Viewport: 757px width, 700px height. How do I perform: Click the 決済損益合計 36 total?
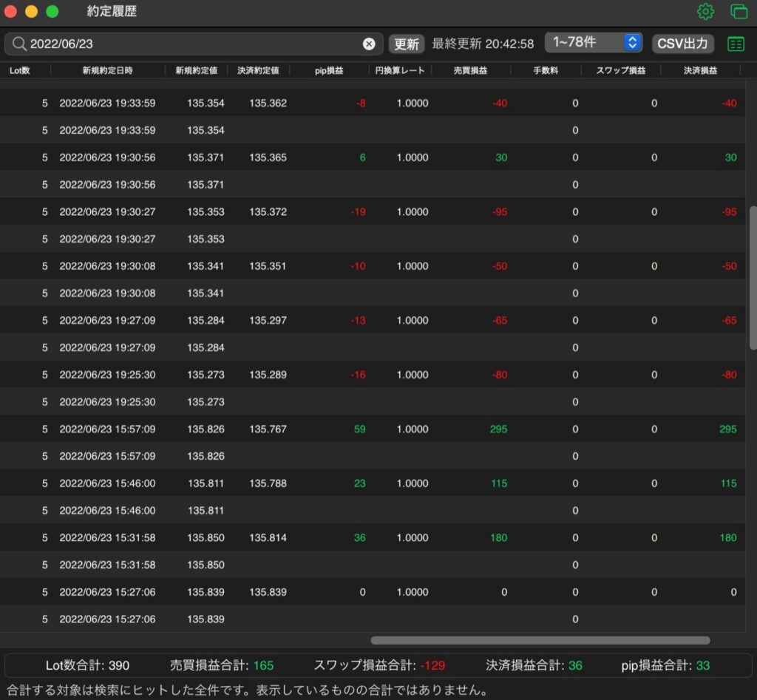click(534, 665)
